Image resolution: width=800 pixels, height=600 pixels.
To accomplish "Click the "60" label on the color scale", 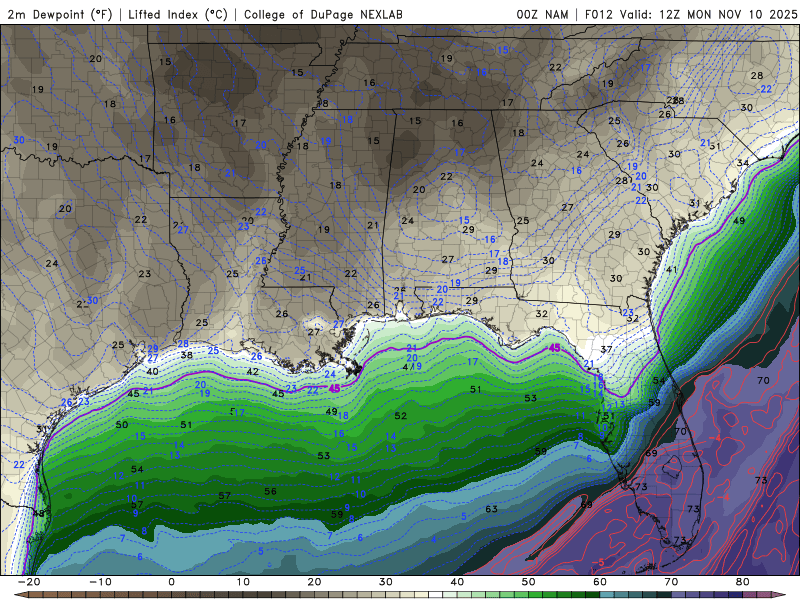I will 600,582.
